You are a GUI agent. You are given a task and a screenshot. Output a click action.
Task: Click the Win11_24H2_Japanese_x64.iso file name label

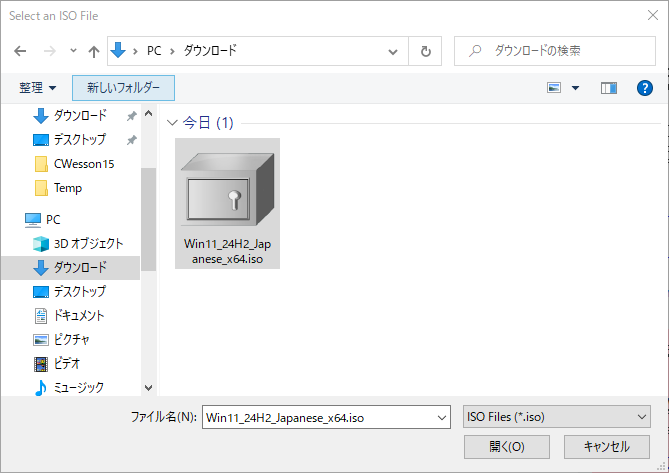[x=227, y=251]
